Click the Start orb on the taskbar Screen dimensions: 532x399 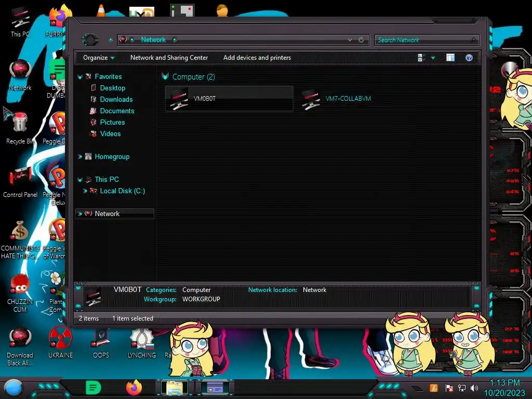[14, 388]
